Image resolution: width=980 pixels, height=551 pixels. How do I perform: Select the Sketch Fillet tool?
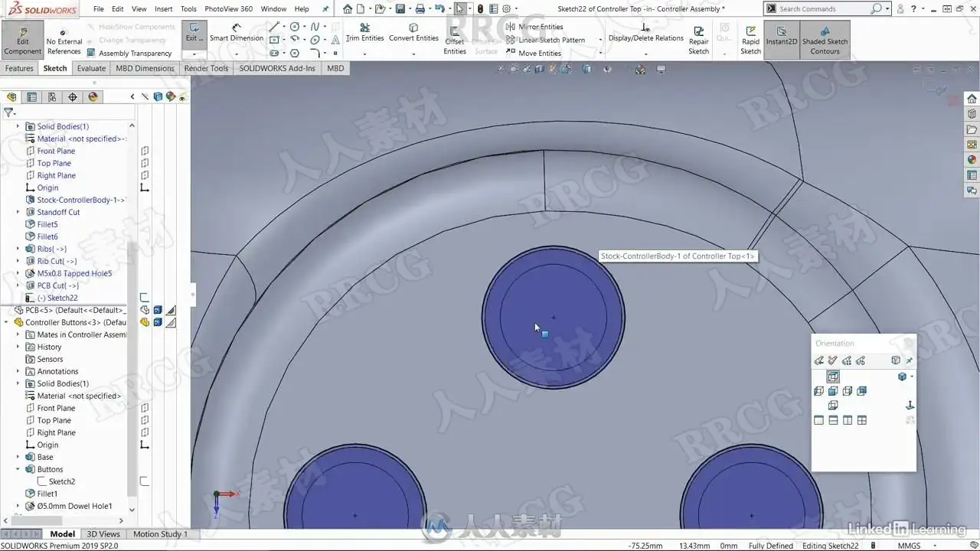tap(315, 53)
